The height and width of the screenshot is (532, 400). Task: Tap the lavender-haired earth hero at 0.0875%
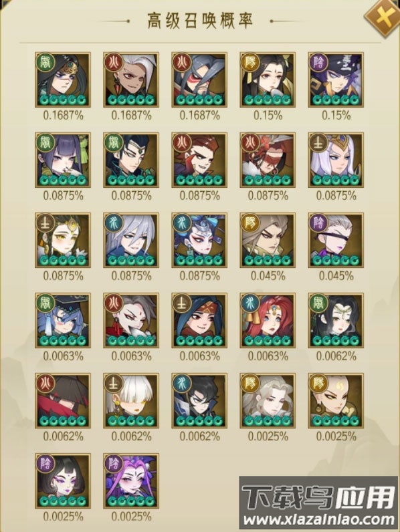tap(336, 160)
